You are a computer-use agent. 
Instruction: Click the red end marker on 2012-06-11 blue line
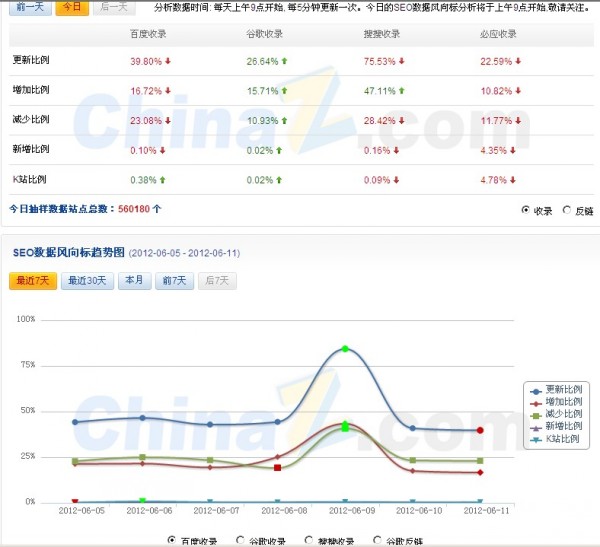[x=480, y=430]
